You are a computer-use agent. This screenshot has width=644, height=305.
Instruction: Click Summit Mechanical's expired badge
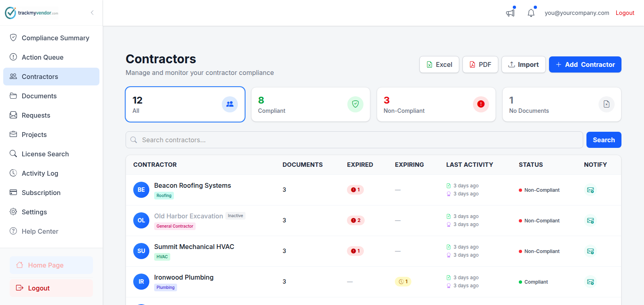point(355,251)
